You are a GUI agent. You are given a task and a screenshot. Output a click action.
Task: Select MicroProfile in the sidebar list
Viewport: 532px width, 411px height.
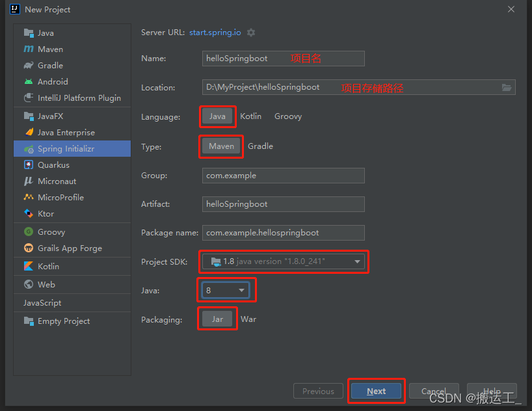pos(72,197)
